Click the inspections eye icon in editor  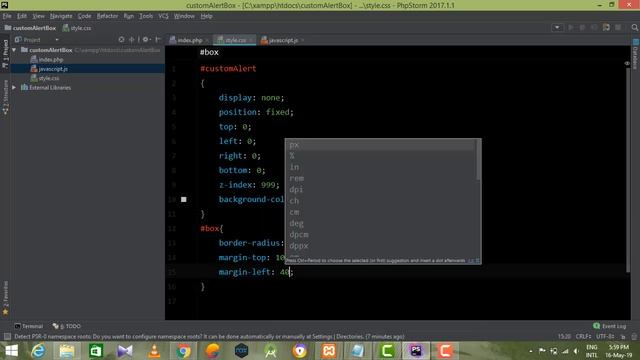[x=627, y=63]
